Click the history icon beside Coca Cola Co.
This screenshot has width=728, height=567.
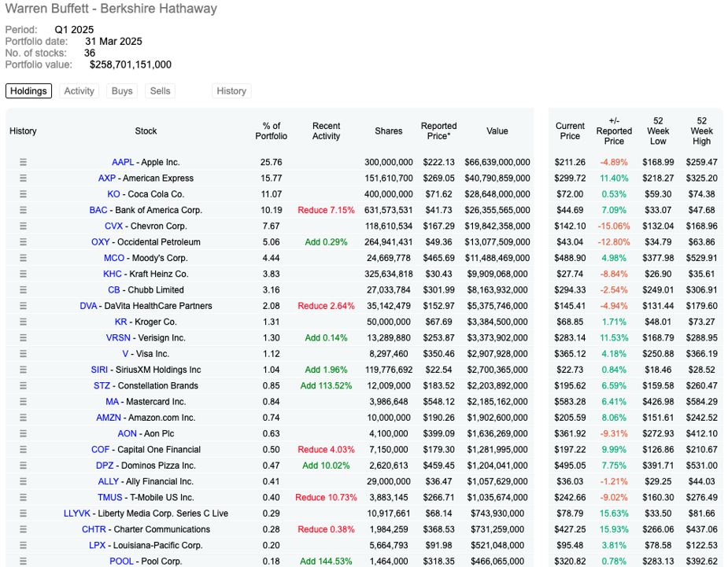pos(23,194)
